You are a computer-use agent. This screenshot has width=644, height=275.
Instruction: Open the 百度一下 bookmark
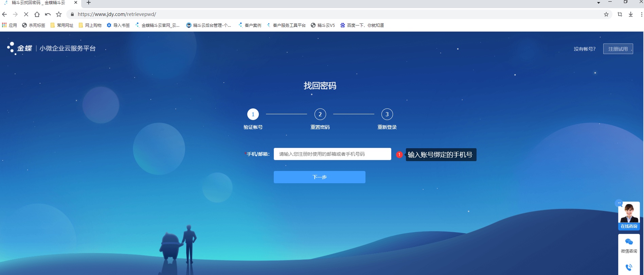click(362, 25)
